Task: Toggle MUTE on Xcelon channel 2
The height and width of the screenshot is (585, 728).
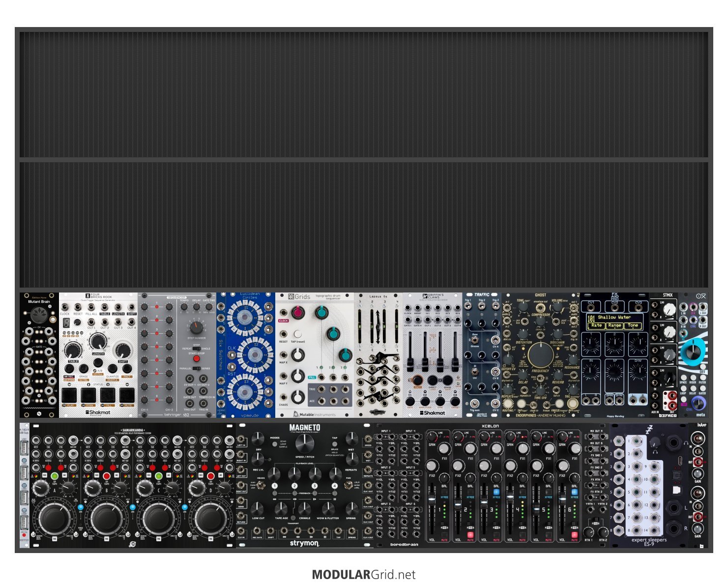Action: [470, 534]
